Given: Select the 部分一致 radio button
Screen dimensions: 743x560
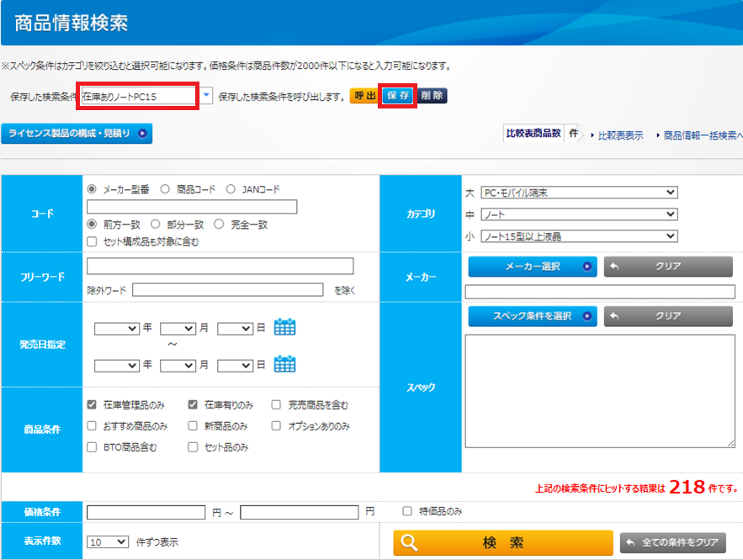Looking at the screenshot, I should (x=156, y=225).
